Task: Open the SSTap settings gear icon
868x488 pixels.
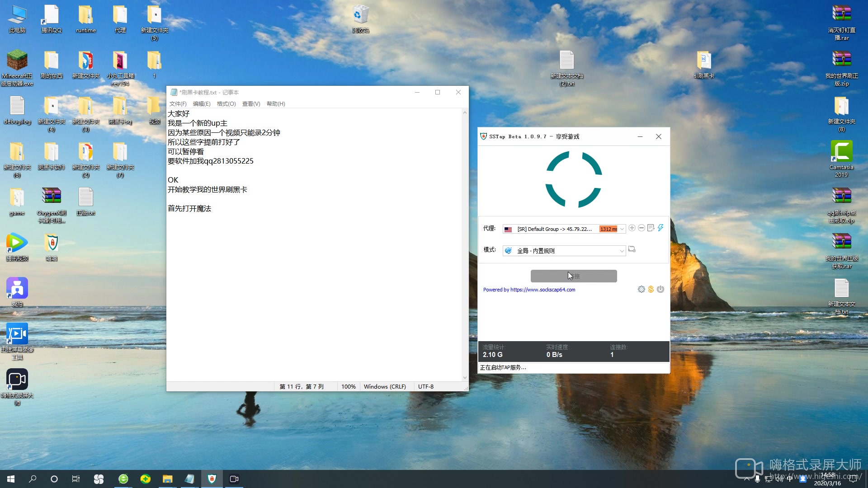Action: tap(641, 289)
